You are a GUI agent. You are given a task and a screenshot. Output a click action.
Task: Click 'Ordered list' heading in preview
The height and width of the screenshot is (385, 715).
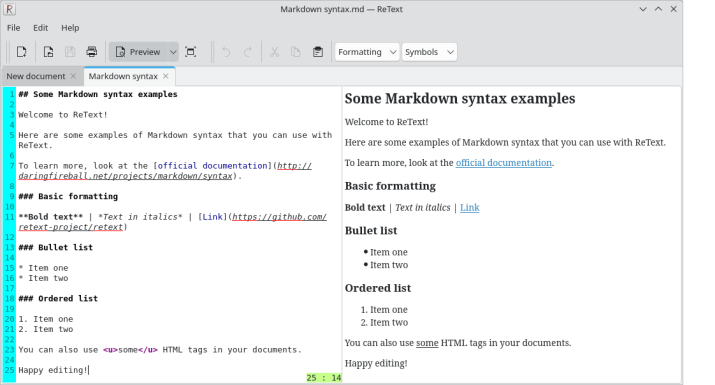coord(378,288)
